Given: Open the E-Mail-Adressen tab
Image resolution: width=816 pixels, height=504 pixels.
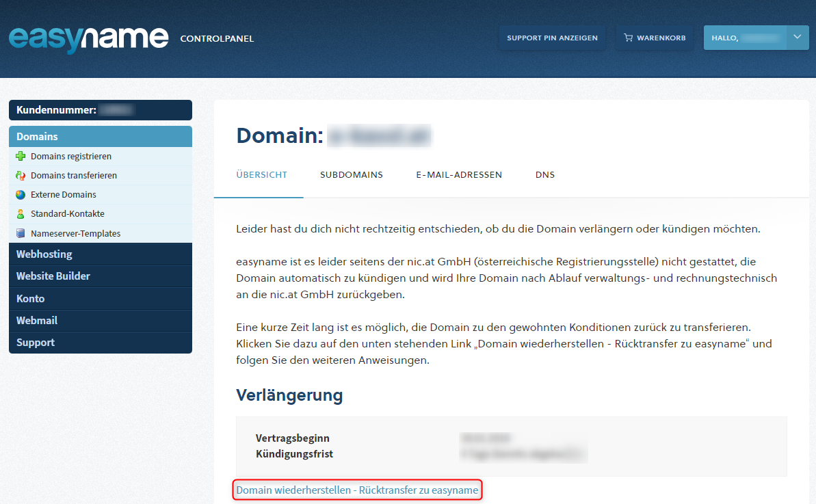Looking at the screenshot, I should pyautogui.click(x=459, y=175).
